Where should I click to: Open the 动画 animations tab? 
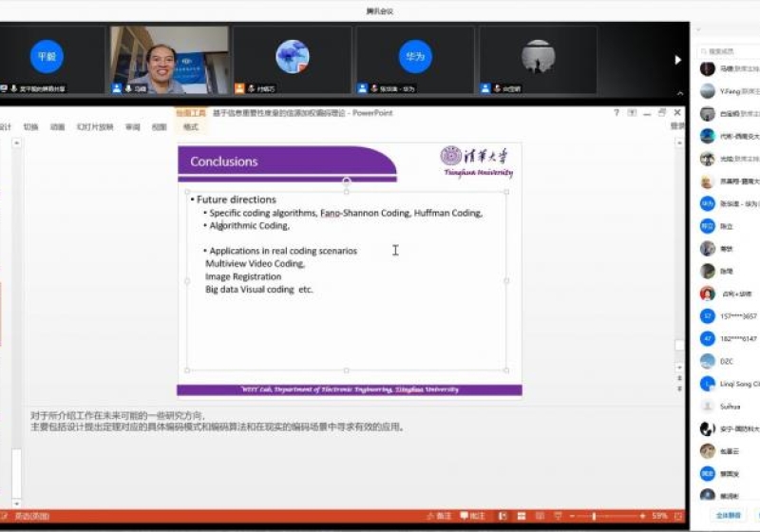pos(57,126)
